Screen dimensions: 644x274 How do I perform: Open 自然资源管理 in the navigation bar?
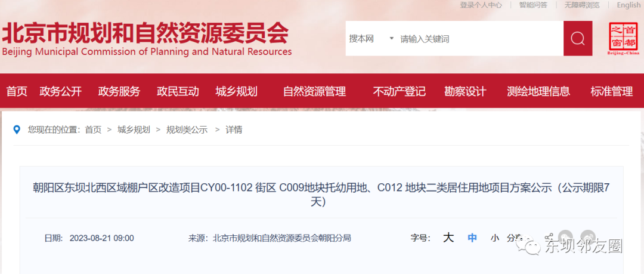tap(314, 91)
